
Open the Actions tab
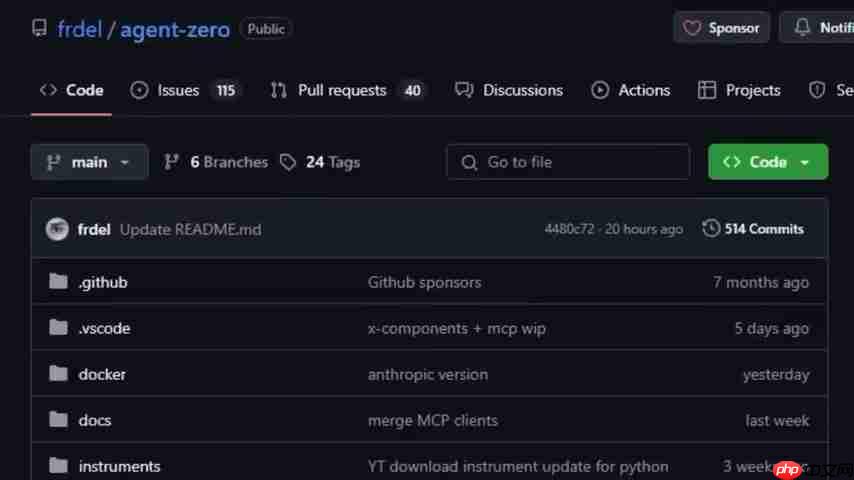tap(631, 90)
